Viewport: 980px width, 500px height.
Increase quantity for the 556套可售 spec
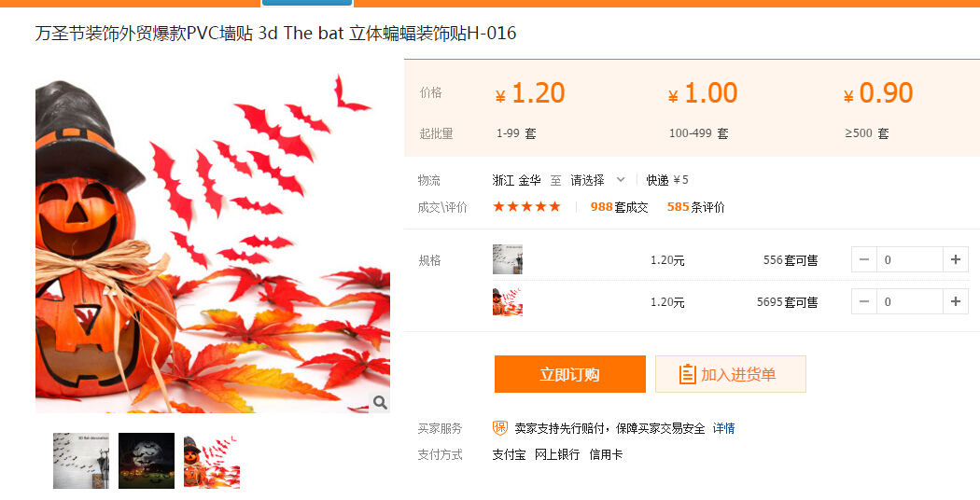coord(955,259)
